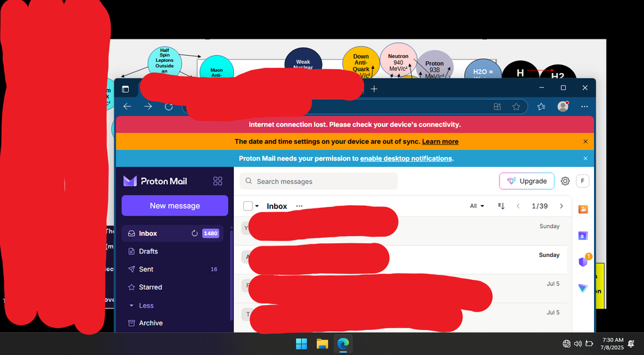Click the New message button

click(175, 206)
